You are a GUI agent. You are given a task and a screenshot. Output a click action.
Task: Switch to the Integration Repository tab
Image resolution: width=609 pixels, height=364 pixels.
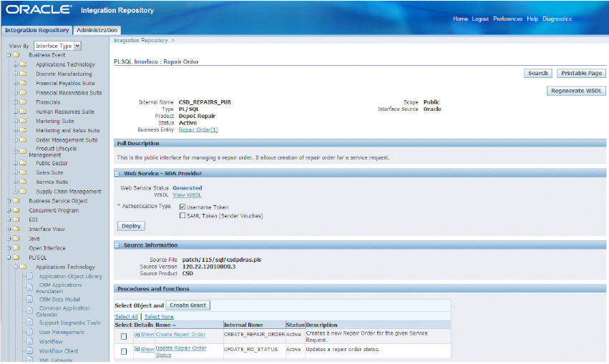click(37, 30)
